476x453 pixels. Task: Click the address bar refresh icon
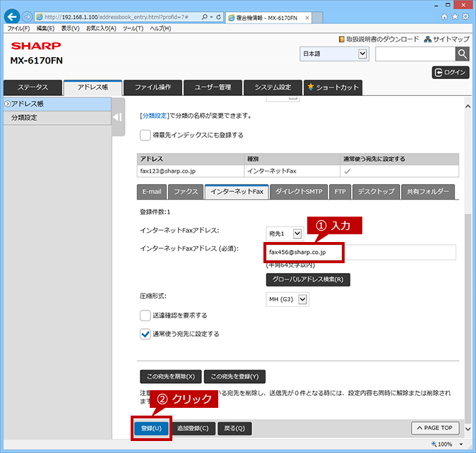click(218, 17)
